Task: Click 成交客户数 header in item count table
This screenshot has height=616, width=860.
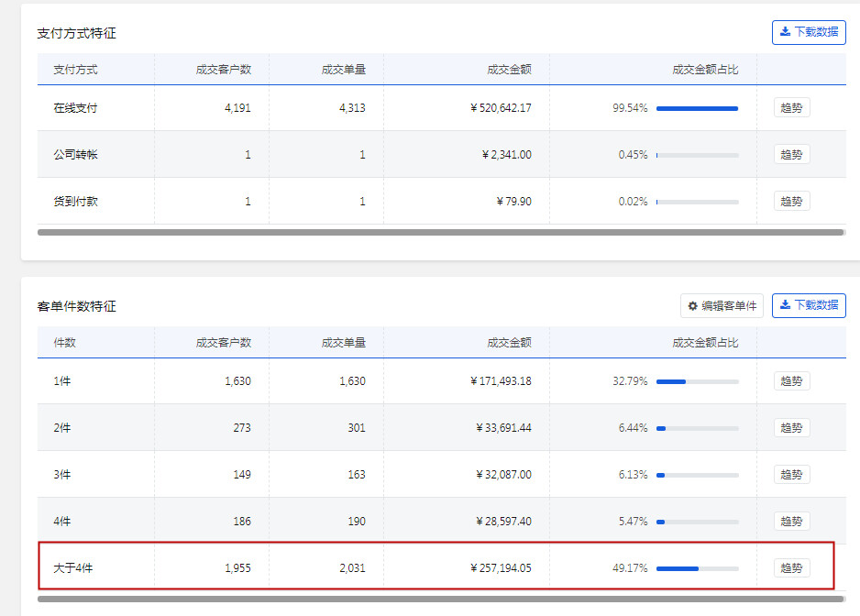Action: pyautogui.click(x=223, y=342)
